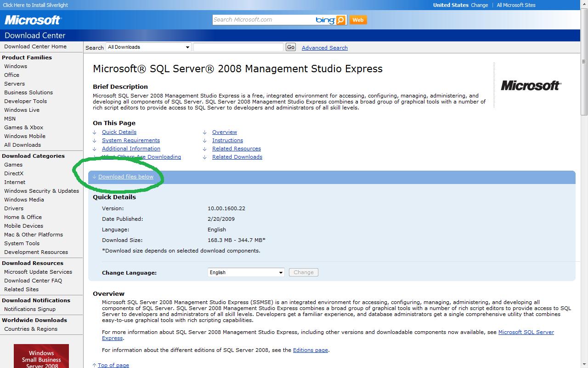
Task: Open Notifications Signup link
Action: [30, 309]
